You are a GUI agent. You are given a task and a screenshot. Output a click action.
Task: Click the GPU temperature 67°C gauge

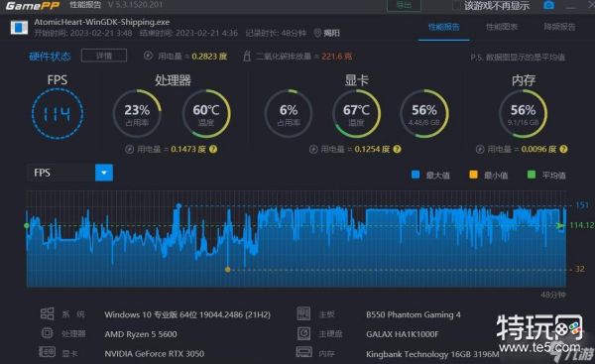pos(356,113)
